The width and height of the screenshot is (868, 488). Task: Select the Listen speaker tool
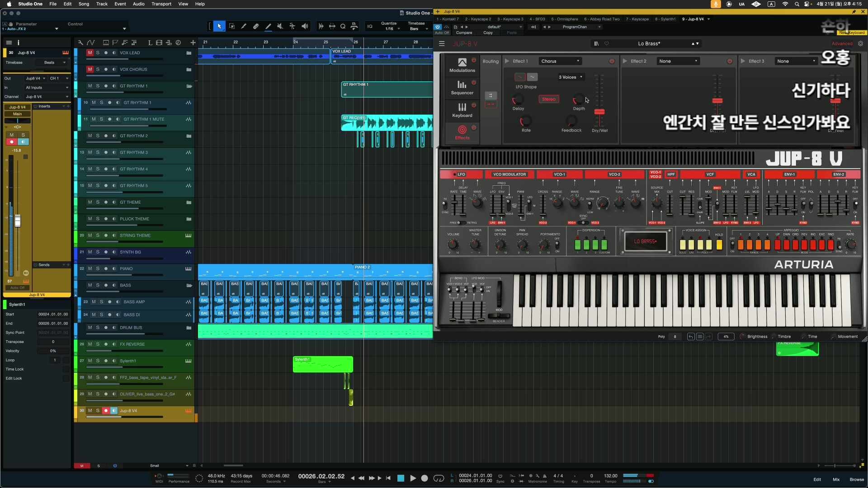305,26
